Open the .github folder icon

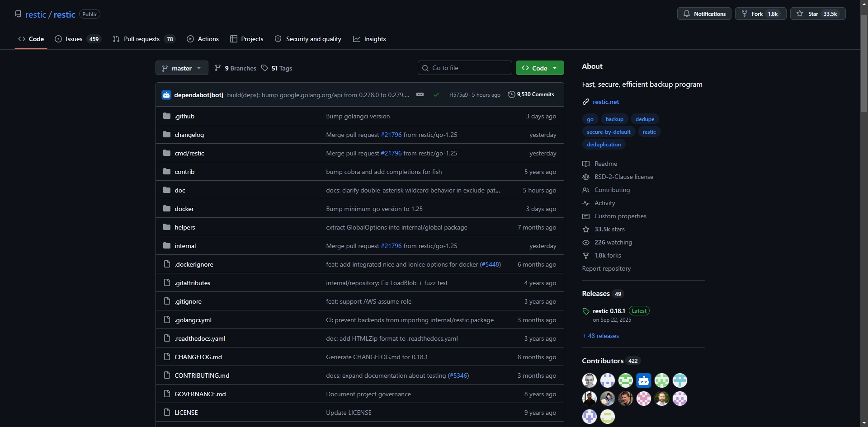pos(167,116)
